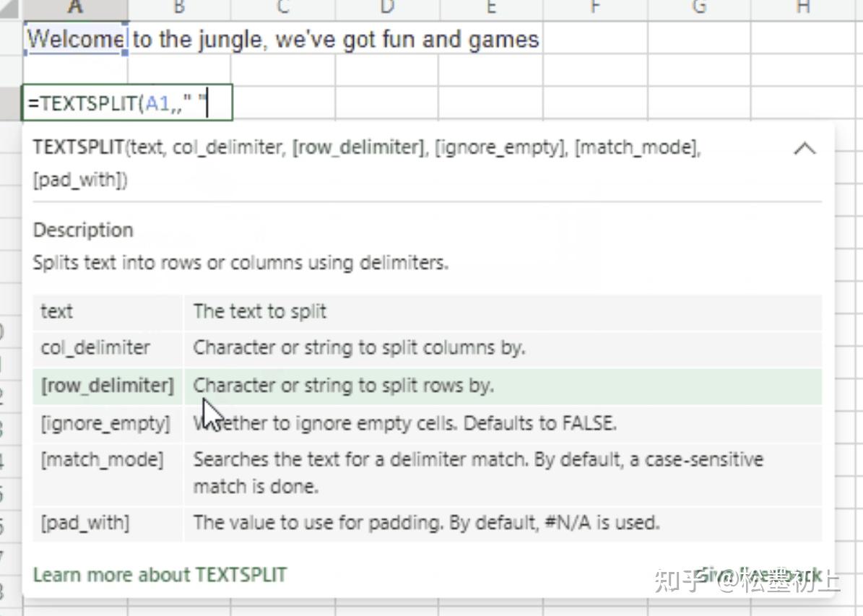This screenshot has width=863, height=616.
Task: Select column B header
Action: coord(179,7)
